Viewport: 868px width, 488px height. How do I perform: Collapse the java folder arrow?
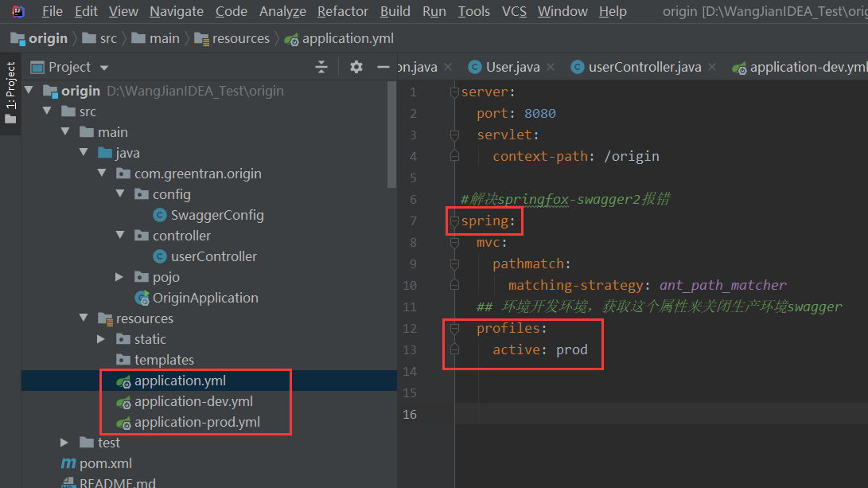point(84,152)
